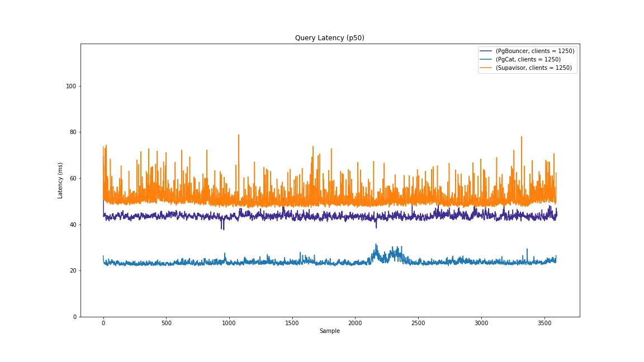Viewport: 644px width, 362px height.
Task: Click the x-axis tick label 2500
Action: (418, 323)
